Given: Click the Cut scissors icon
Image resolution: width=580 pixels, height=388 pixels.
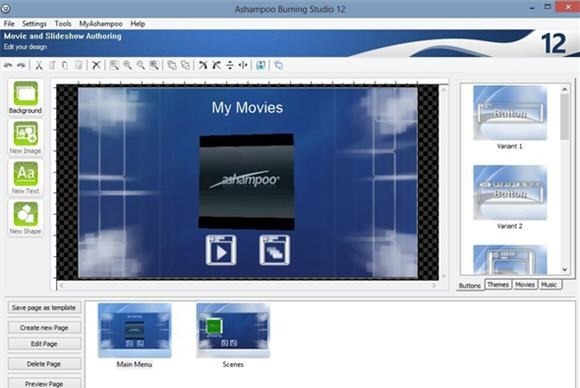Looking at the screenshot, I should point(38,65).
